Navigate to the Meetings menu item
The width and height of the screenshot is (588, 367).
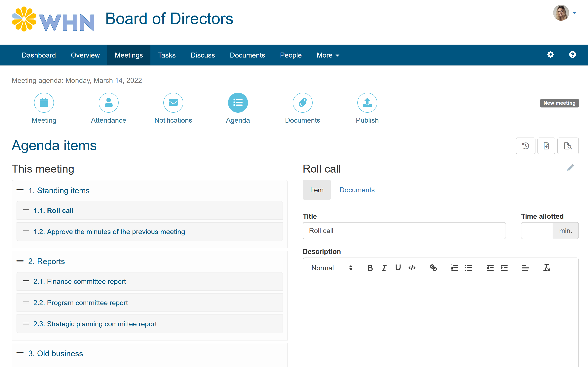(129, 55)
